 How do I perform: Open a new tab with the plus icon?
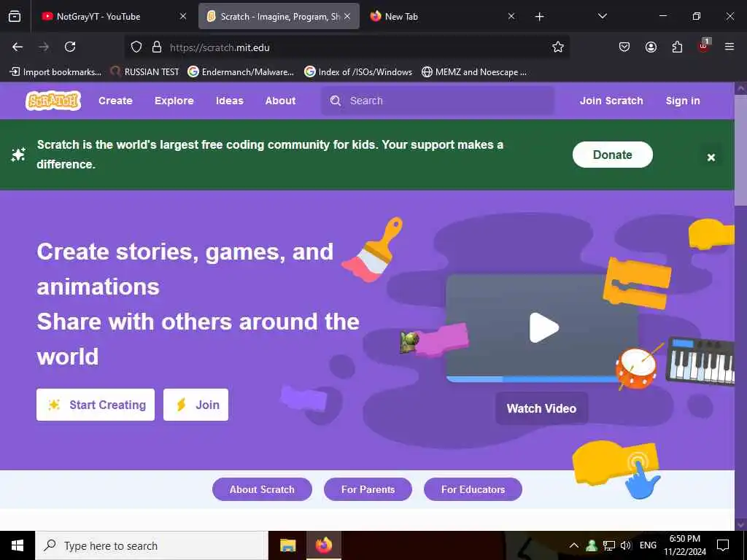539,17
